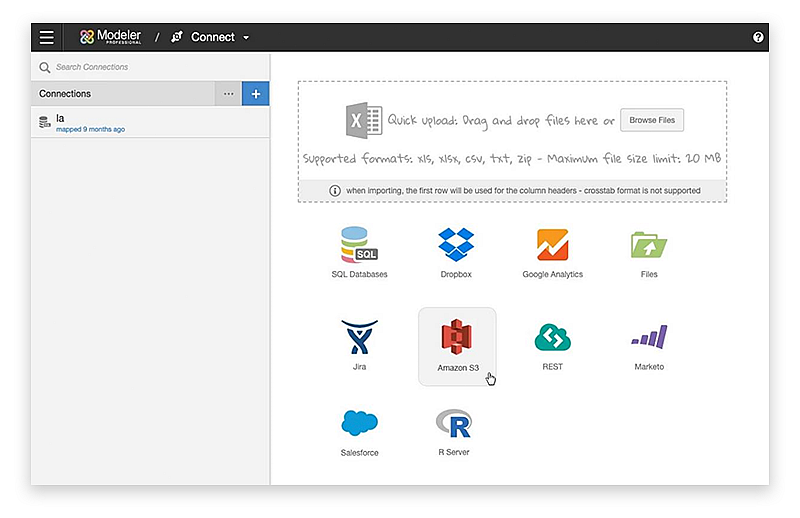This screenshot has height=518, width=800.
Task: Click the Browse Files button
Action: (x=652, y=120)
